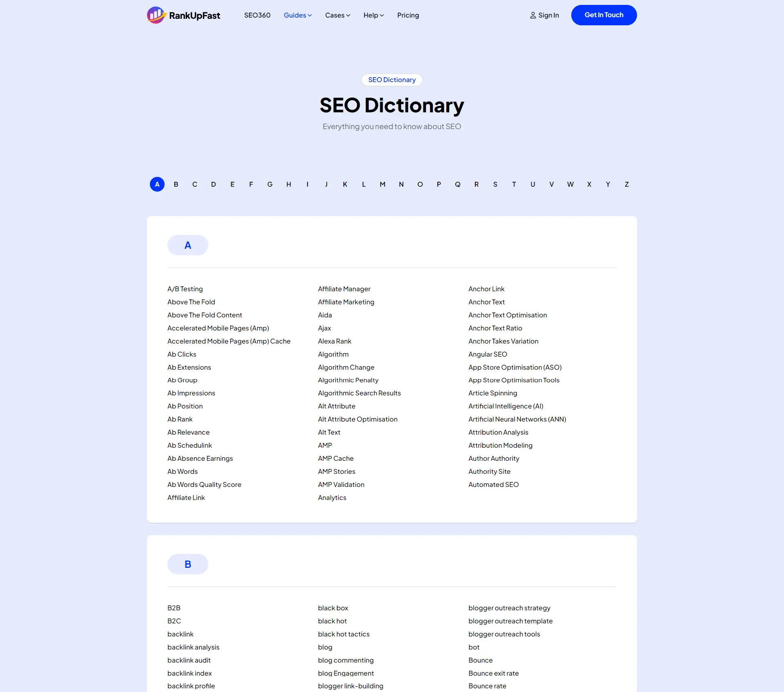
Task: Click the SEO Dictionary badge icon
Action: point(391,80)
